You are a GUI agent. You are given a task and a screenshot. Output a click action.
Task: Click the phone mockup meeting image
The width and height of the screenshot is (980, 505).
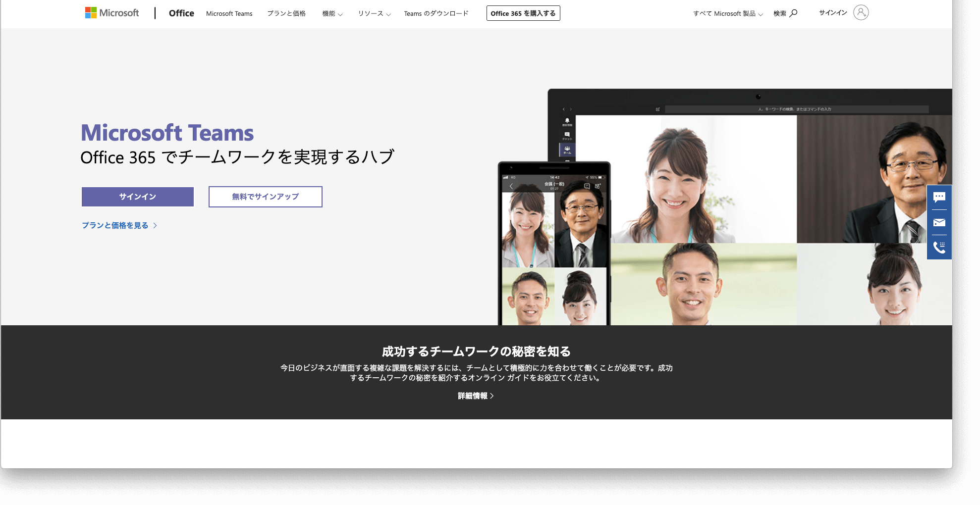tap(554, 248)
